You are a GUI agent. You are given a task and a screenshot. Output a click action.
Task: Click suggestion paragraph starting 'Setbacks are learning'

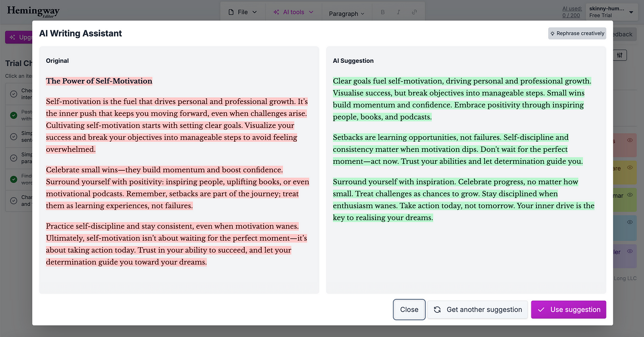click(458, 149)
